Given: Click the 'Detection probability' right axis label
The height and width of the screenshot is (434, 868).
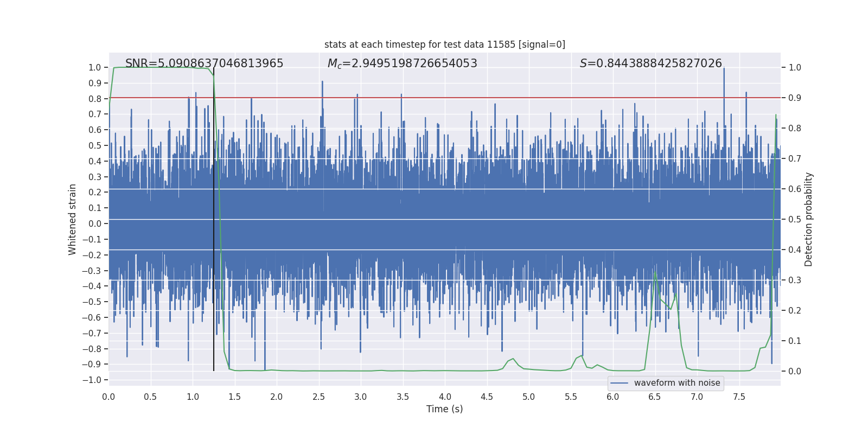Looking at the screenshot, I should point(808,219).
